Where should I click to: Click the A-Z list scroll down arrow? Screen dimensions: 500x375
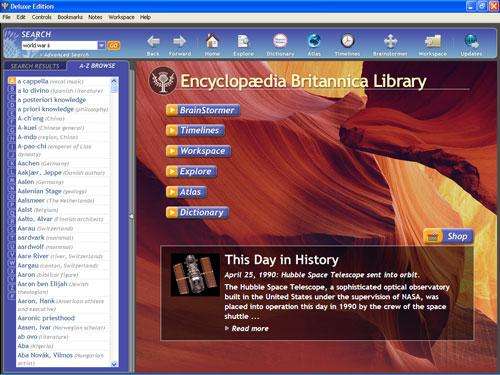(x=114, y=364)
